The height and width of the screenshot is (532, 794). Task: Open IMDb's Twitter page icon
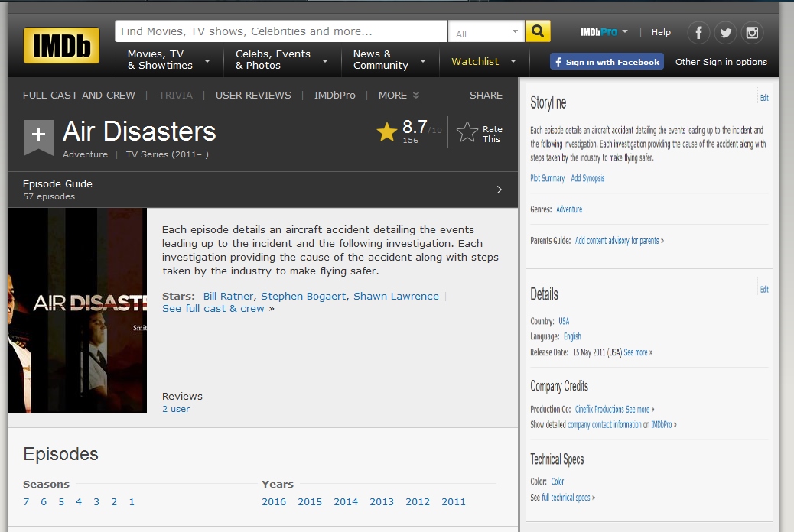pyautogui.click(x=725, y=33)
